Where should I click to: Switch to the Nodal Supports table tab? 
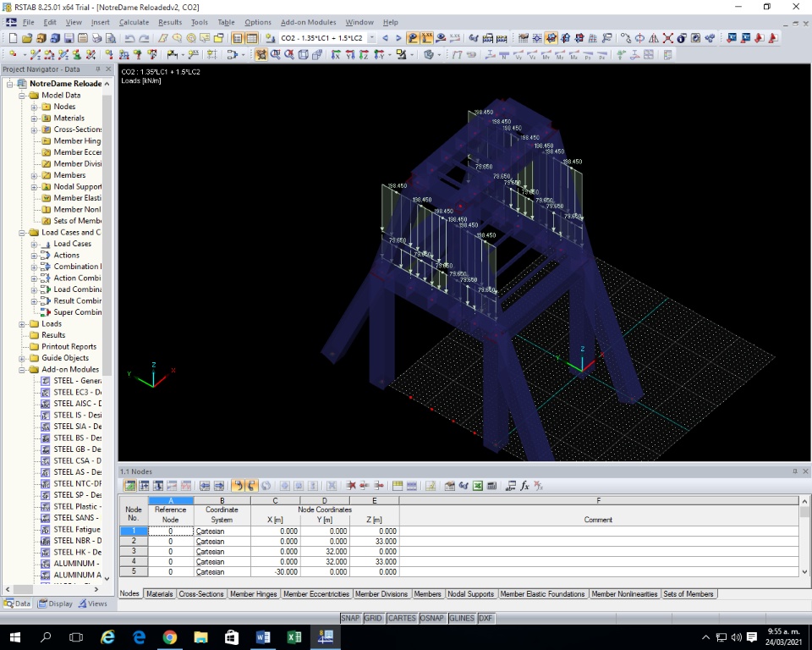(x=471, y=594)
